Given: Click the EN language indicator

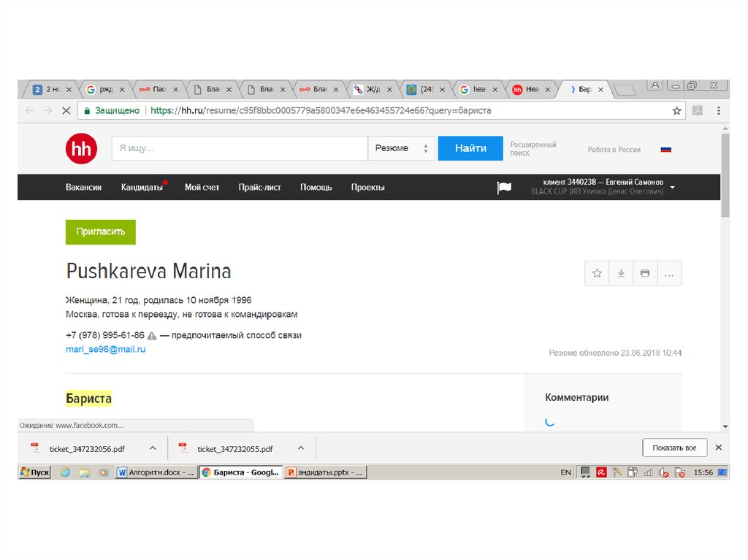Looking at the screenshot, I should point(565,472).
